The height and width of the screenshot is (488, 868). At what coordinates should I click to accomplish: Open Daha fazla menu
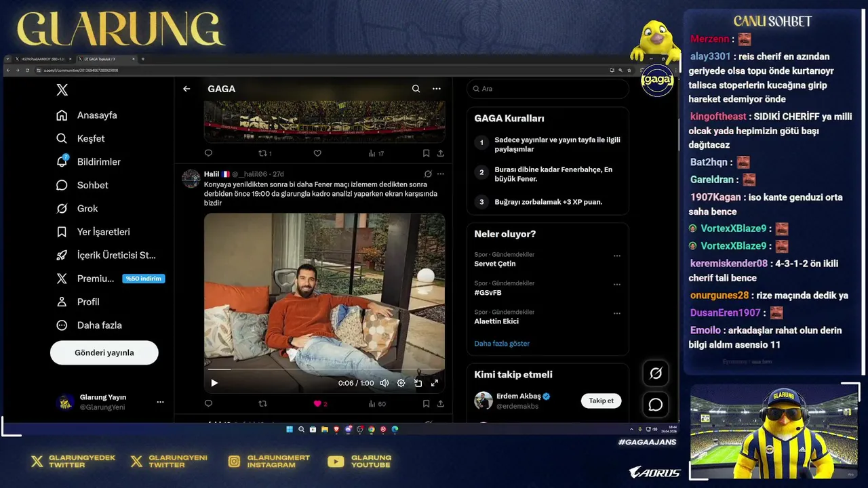pos(89,325)
